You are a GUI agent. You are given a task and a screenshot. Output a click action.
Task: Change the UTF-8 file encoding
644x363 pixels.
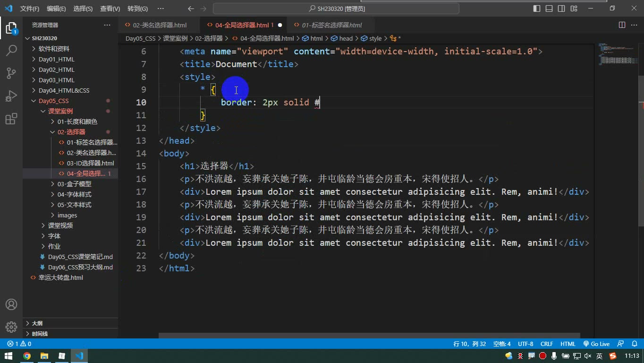525,344
